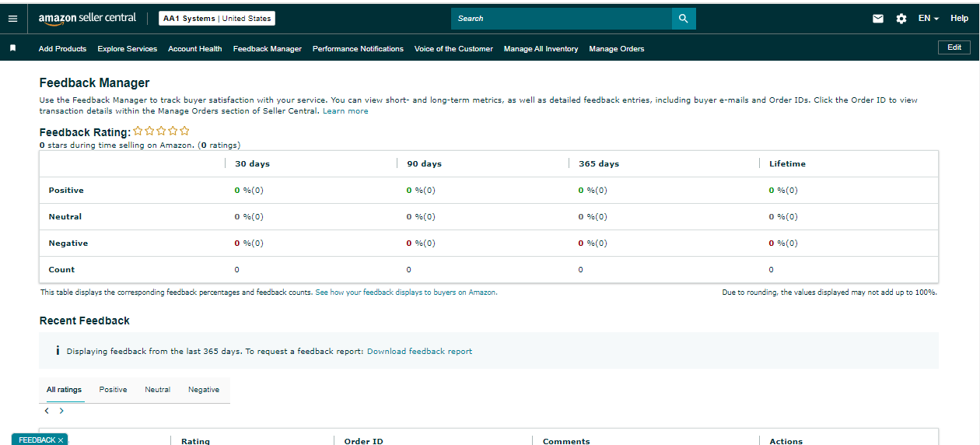Viewport: 980px width, 445px height.
Task: Open Feedback Manager nav link
Action: [x=268, y=49]
